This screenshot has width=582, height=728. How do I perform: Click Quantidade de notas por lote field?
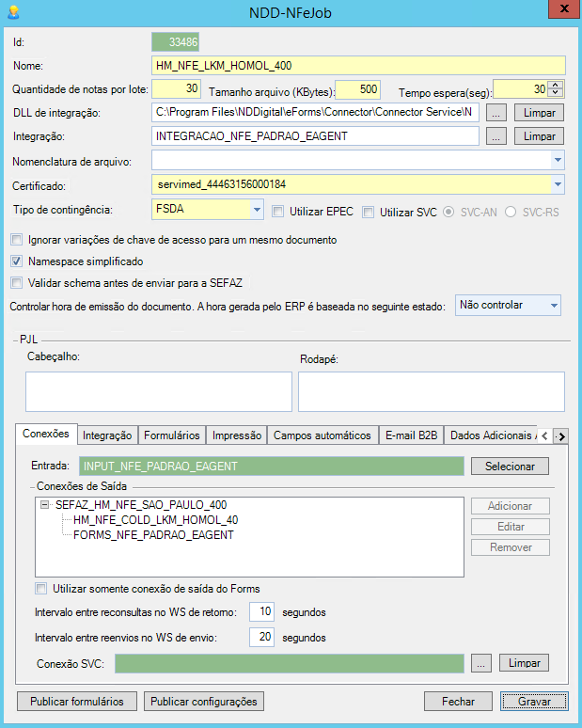point(176,88)
